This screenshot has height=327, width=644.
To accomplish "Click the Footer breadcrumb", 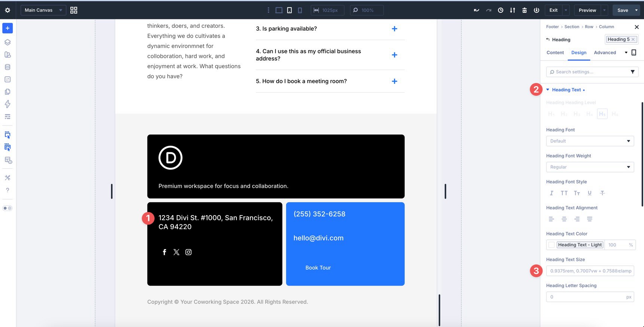I will (552, 27).
